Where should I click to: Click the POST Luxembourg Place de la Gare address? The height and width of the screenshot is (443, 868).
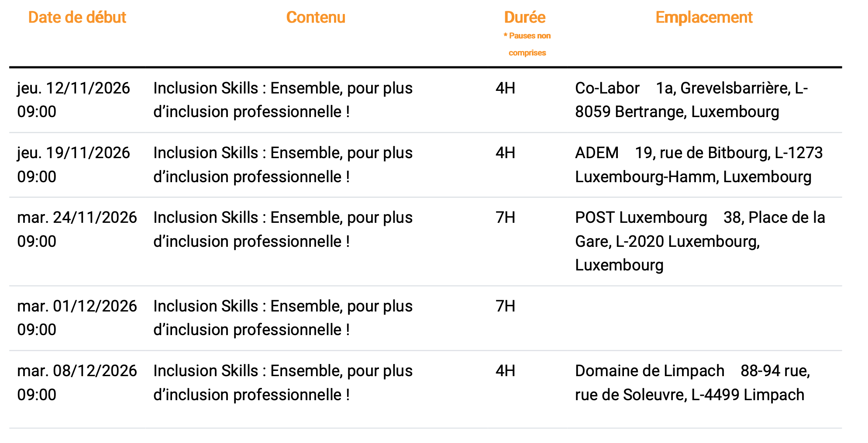700,241
